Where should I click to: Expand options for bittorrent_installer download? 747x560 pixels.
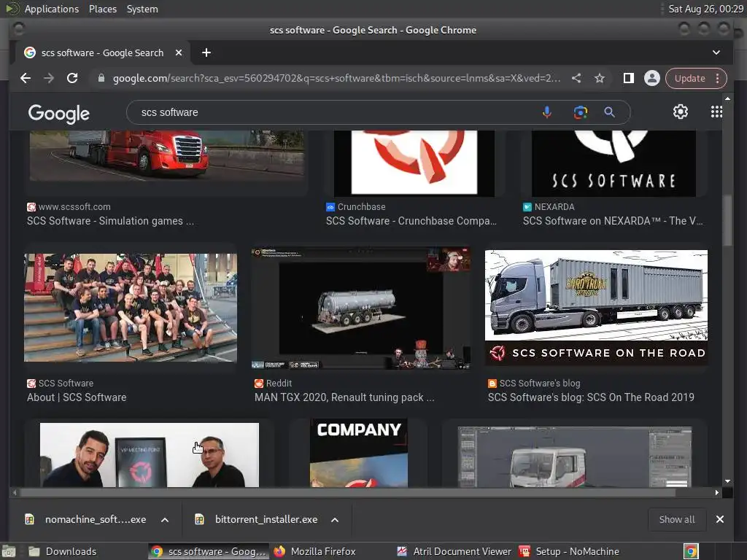coord(335,520)
